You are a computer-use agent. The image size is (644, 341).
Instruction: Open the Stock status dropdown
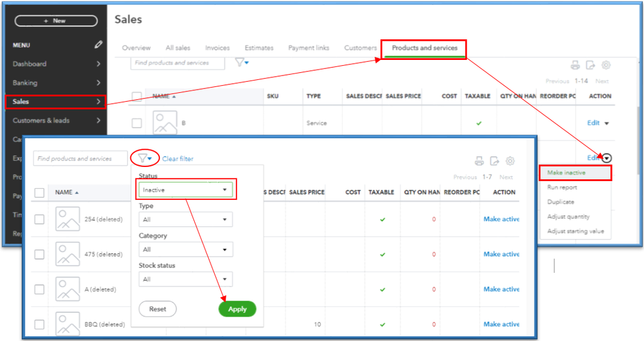pos(186,279)
